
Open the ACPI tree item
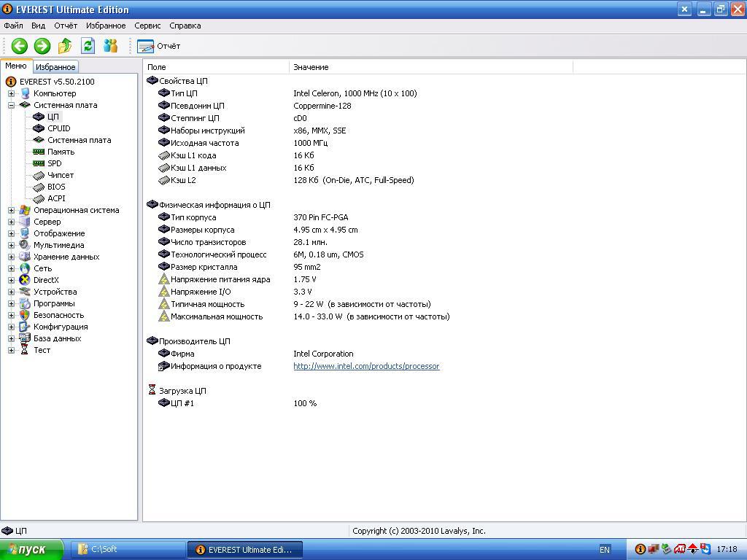tap(56, 198)
